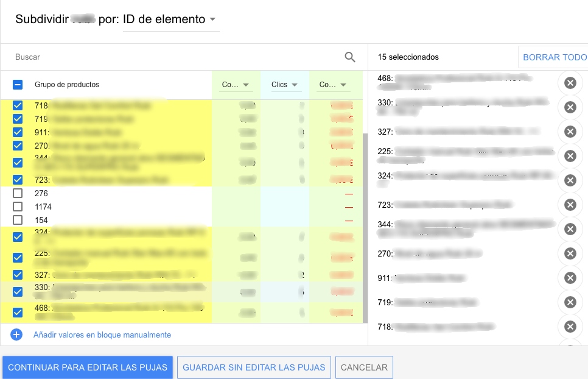
Task: Remove selected item 225
Action: (570, 156)
